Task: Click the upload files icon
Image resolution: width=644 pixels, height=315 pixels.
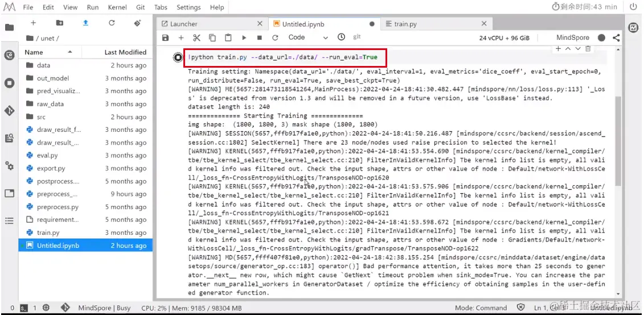Action: click(x=85, y=23)
